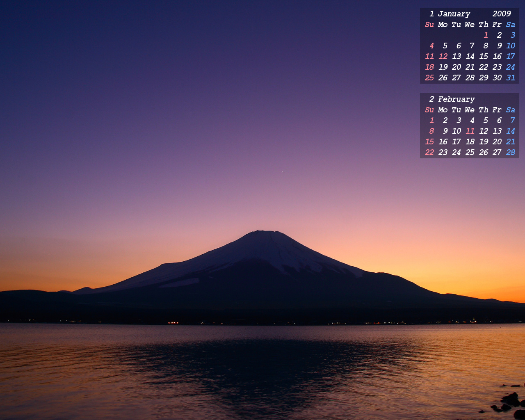This screenshot has height=420, width=525.
Task: Select February 28 in the calendar
Action: [511, 153]
